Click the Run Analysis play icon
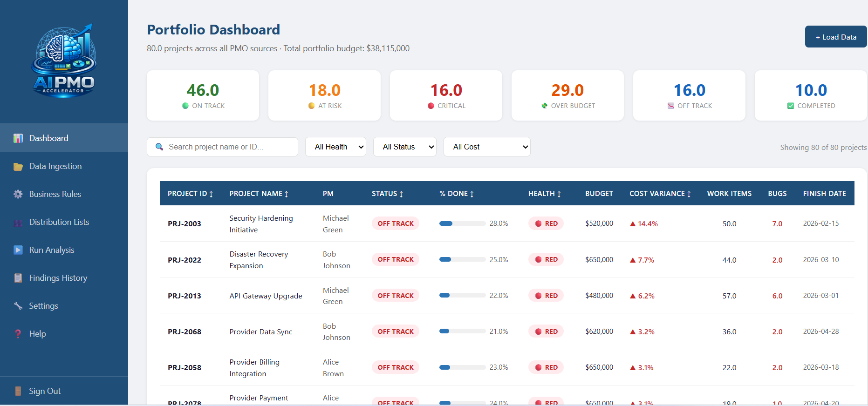Viewport: 868px width, 406px height. pyautogui.click(x=18, y=250)
